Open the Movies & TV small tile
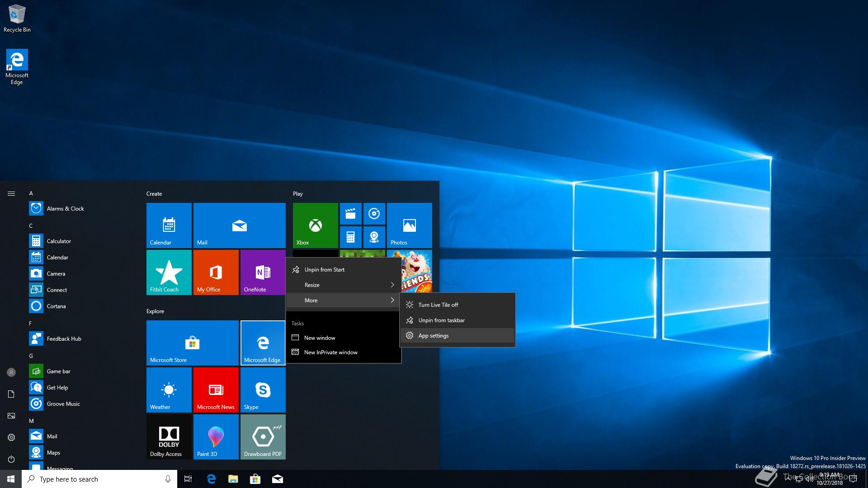868x488 pixels. click(x=351, y=214)
